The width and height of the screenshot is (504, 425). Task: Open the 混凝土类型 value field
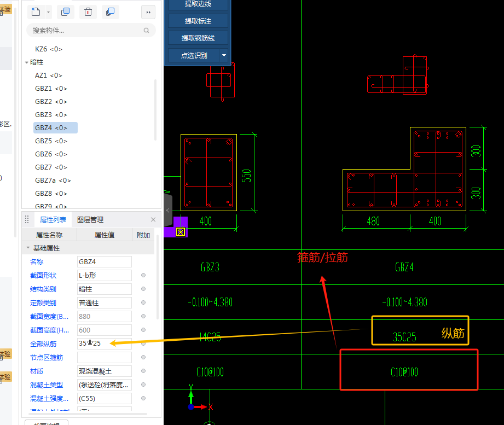point(105,385)
